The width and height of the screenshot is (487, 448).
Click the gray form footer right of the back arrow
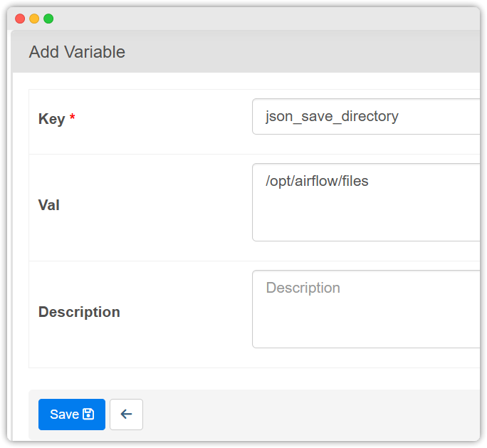tap(306, 415)
